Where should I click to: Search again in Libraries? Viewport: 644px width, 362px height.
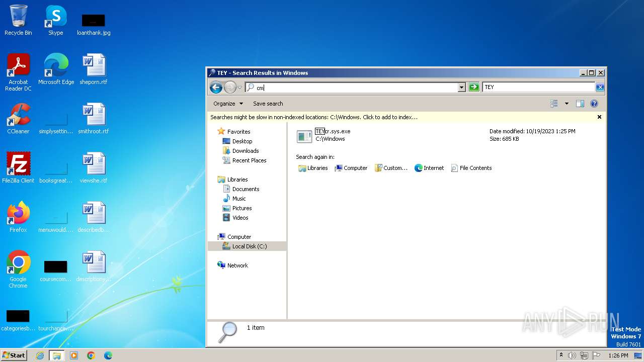pos(313,168)
